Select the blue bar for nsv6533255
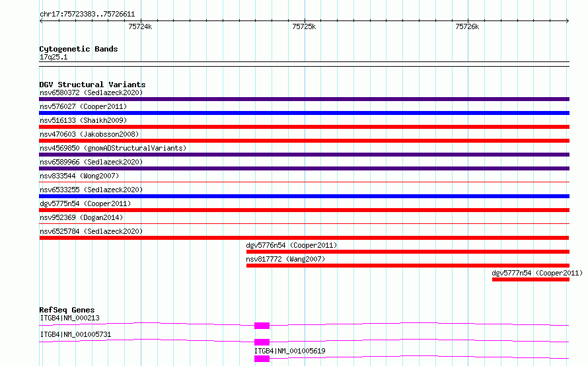Screen dimensions: 588x366 point(304,196)
